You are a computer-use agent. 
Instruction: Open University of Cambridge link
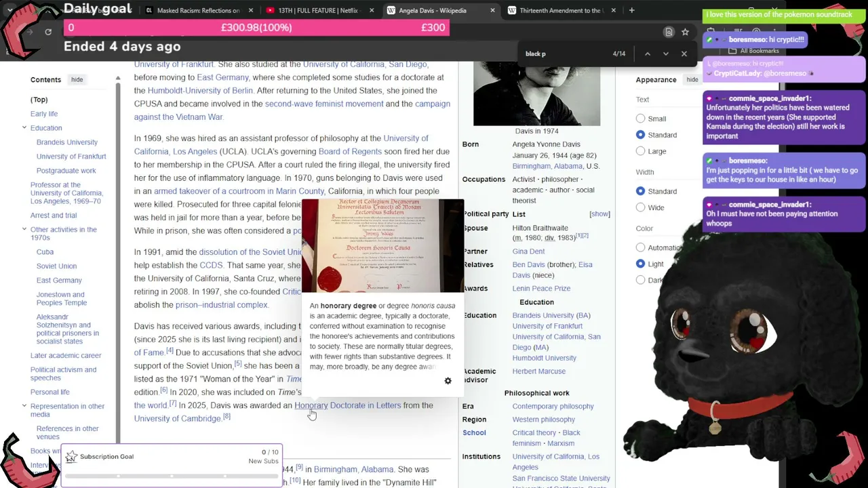pos(177,419)
